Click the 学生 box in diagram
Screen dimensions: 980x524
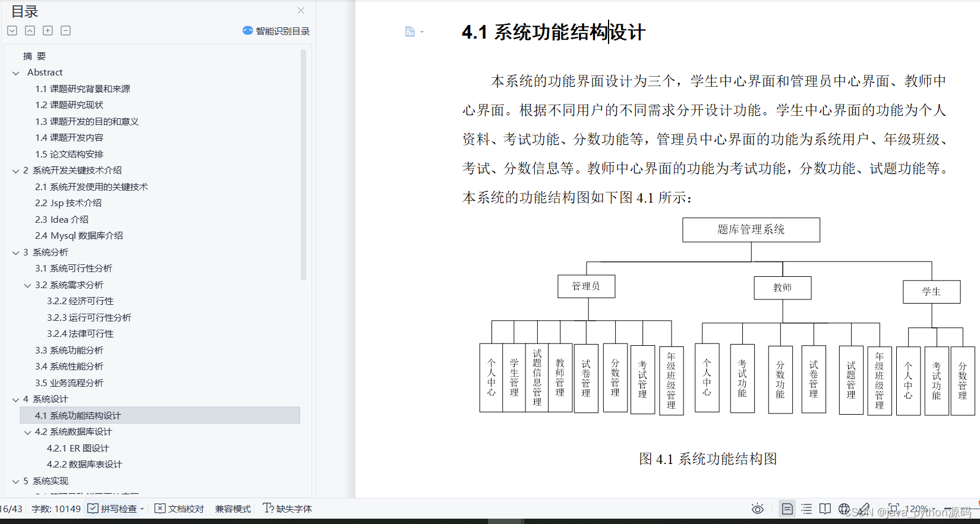coord(931,292)
